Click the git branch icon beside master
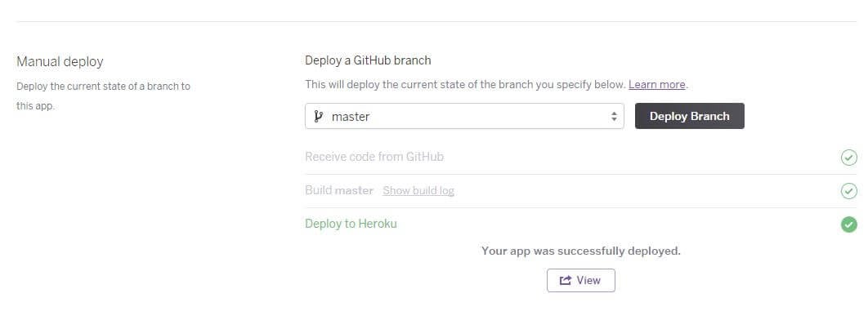 coord(318,116)
